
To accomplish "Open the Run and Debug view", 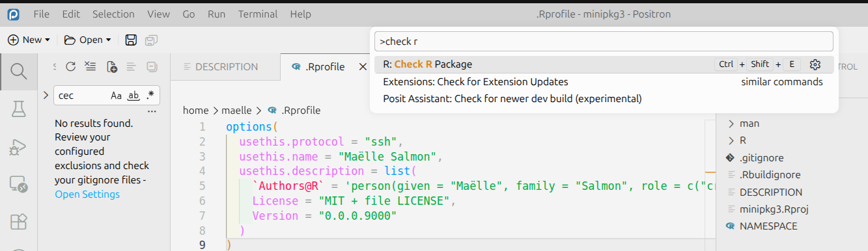I will [18, 148].
